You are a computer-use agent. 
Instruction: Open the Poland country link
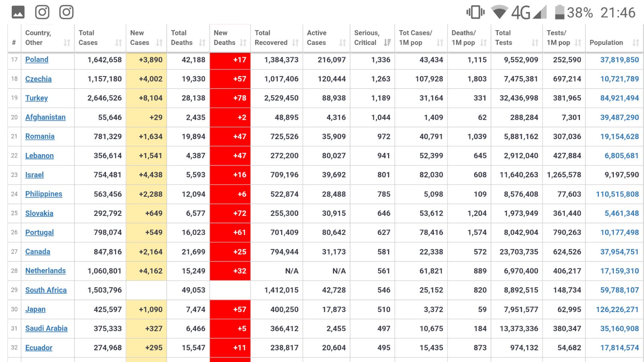37,60
